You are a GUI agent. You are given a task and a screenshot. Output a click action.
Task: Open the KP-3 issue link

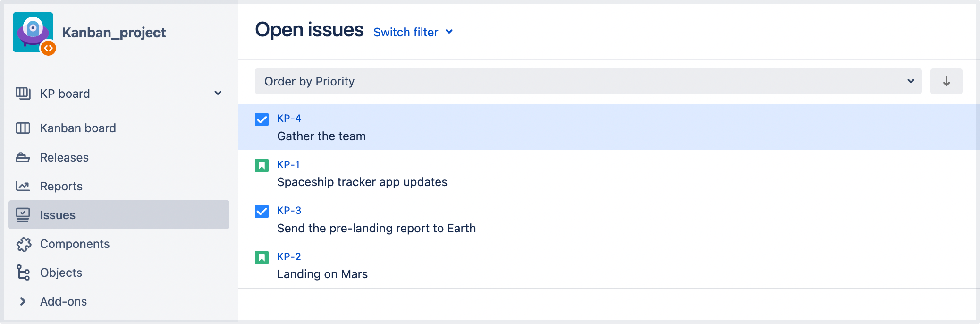tap(289, 211)
